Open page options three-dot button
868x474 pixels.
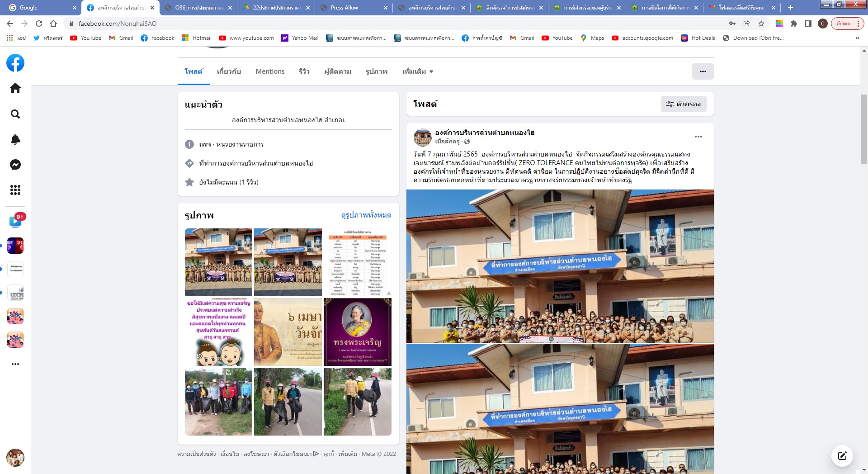703,71
